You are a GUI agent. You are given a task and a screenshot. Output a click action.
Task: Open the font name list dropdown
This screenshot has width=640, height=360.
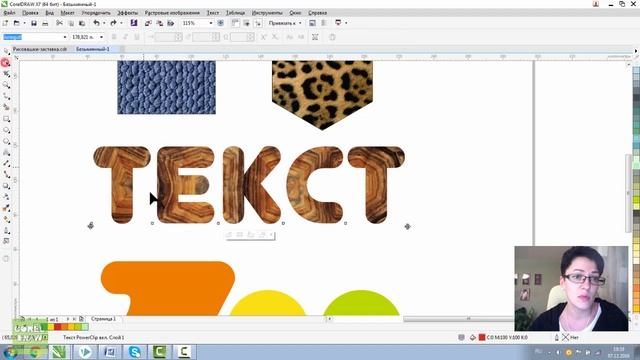point(64,37)
